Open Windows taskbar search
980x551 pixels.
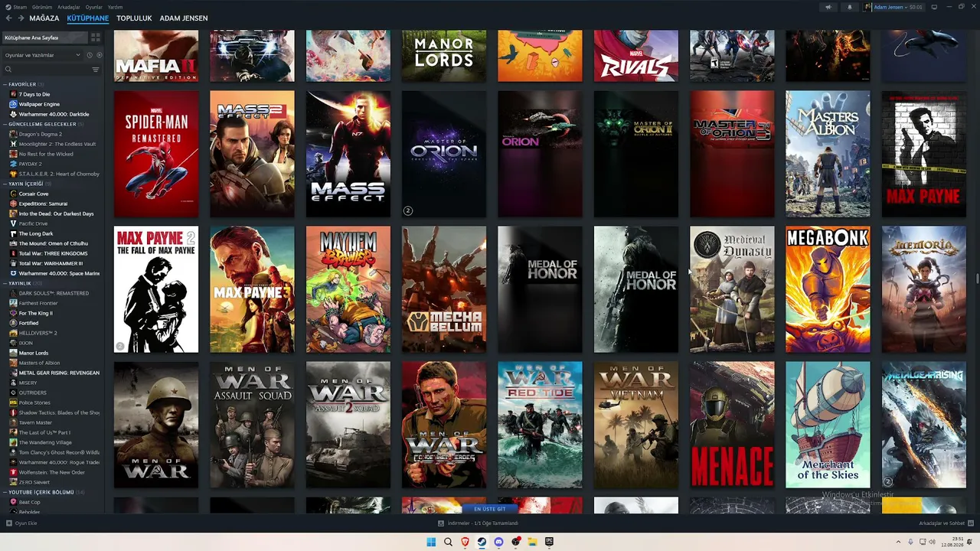[448, 542]
